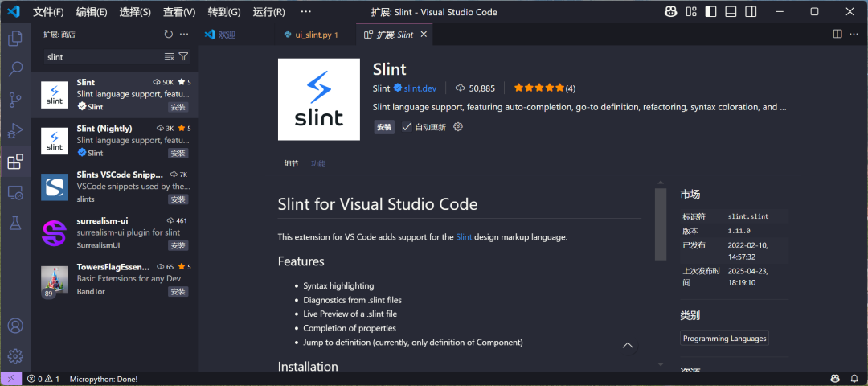
Task: Open the Explorer view in activity bar
Action: (x=15, y=39)
